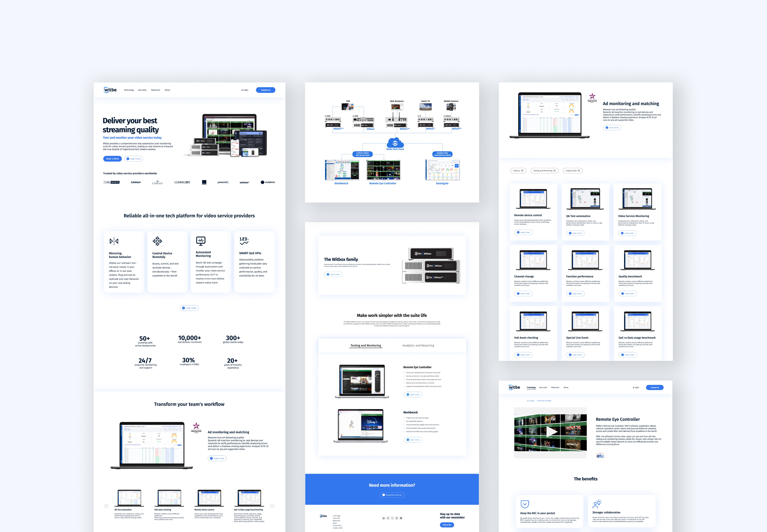The height and width of the screenshot is (532, 767).
Task: Click the Book a demo button
Action: pos(112,159)
